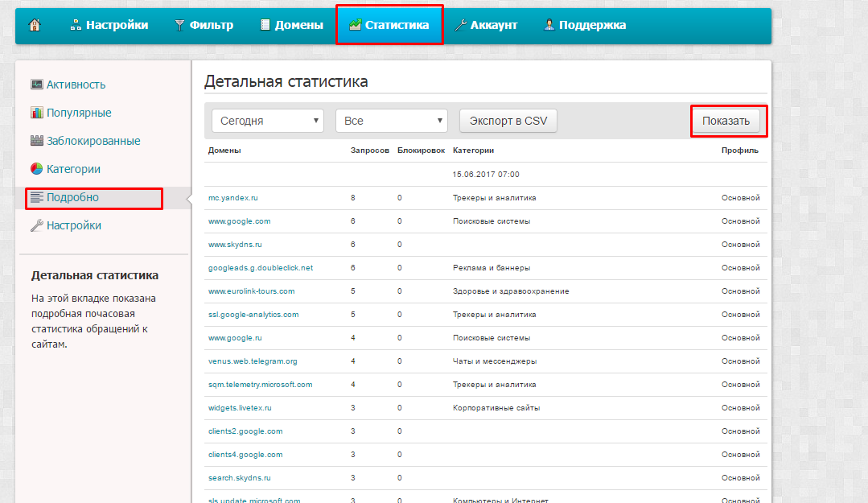Click Чаты и мессенджеры category cell
The width and height of the screenshot is (868, 503).
tap(495, 361)
